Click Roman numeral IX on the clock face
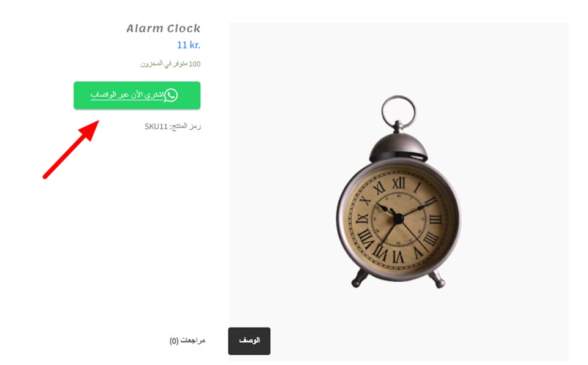This screenshot has height=365, width=588. pyautogui.click(x=362, y=218)
